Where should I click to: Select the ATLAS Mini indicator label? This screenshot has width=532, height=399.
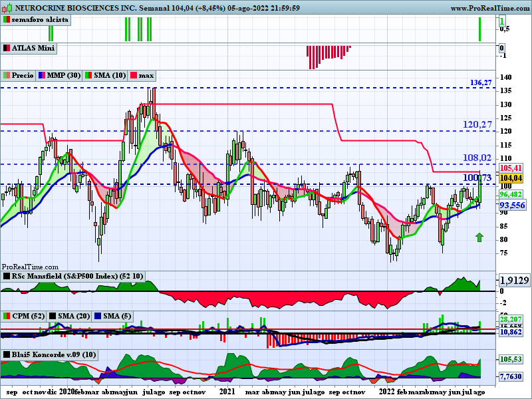(x=33, y=48)
